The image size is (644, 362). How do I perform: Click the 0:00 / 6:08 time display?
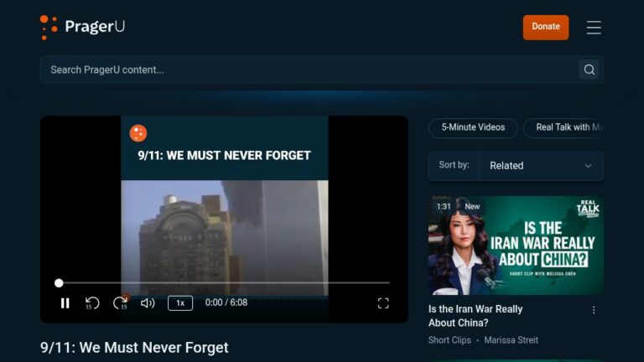(226, 303)
